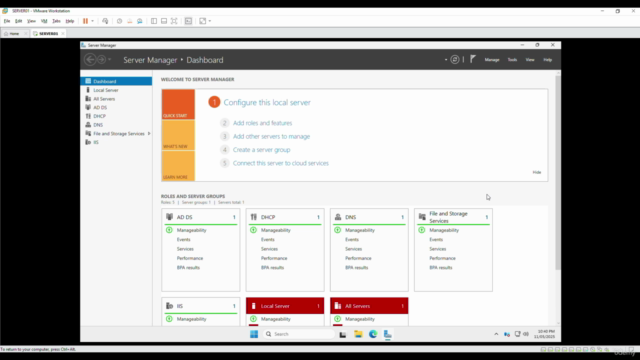
Task: Open File and Storage Services tile header
Action: pos(453,217)
